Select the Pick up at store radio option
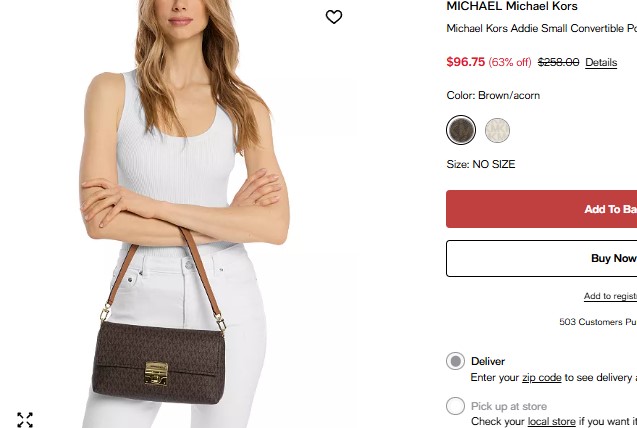This screenshot has width=637, height=428. pos(455,406)
